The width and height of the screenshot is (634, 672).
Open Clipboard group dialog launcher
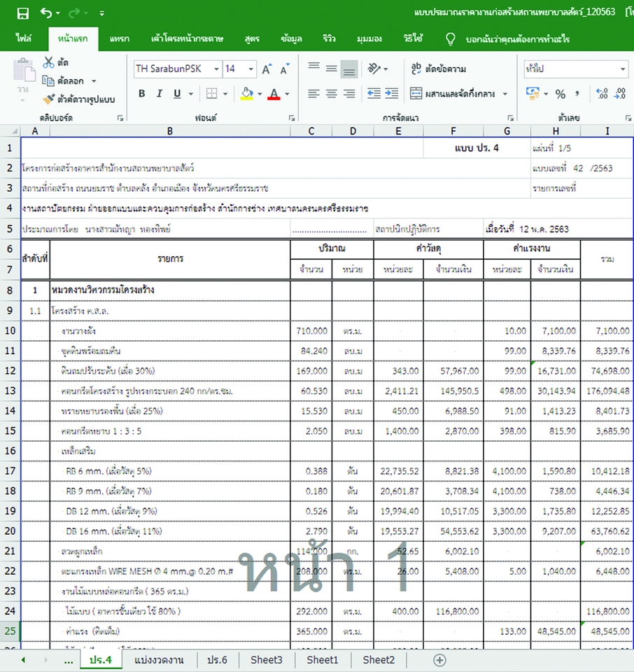[x=120, y=118]
